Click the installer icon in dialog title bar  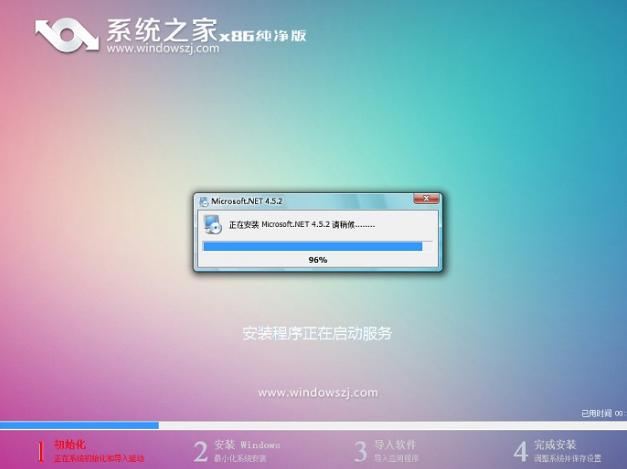[x=204, y=201]
